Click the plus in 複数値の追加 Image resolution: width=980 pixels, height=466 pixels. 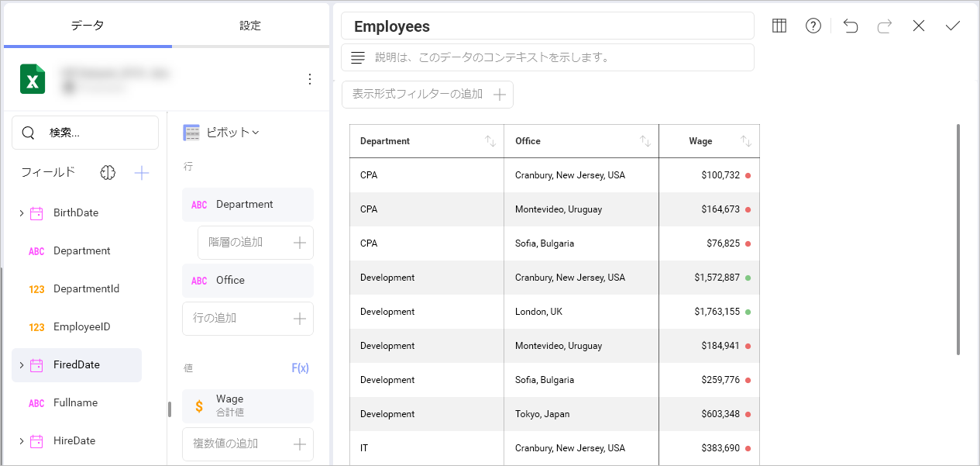300,444
